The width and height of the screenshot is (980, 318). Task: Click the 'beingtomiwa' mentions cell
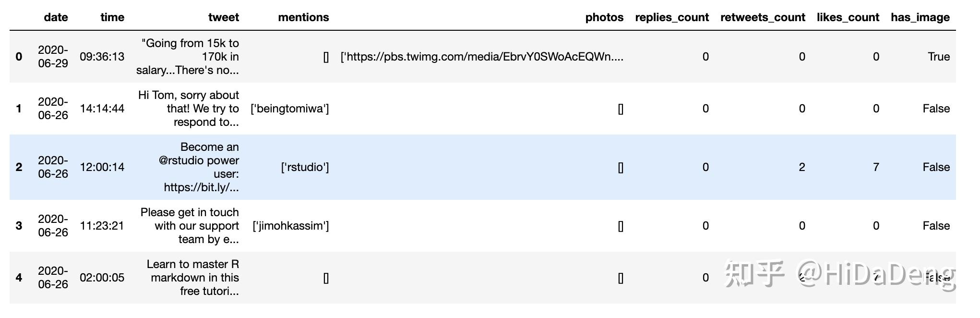coord(290,109)
